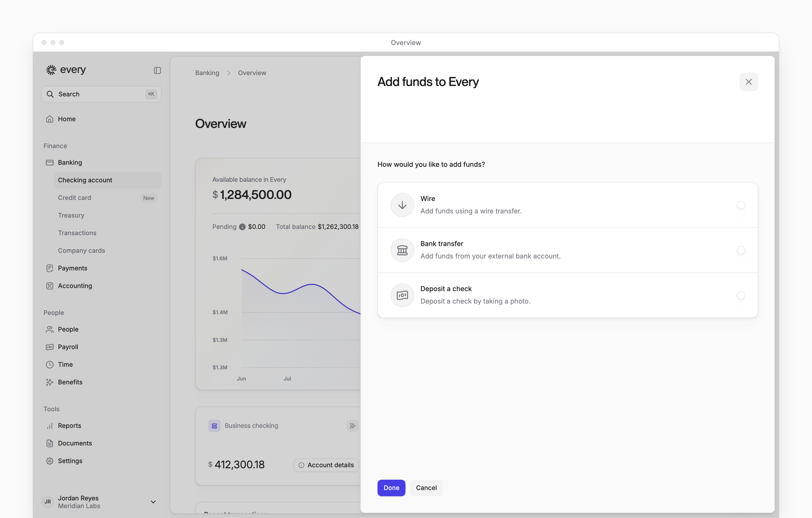Click the New badge beside Credit card
The image size is (812, 518).
[x=148, y=198]
